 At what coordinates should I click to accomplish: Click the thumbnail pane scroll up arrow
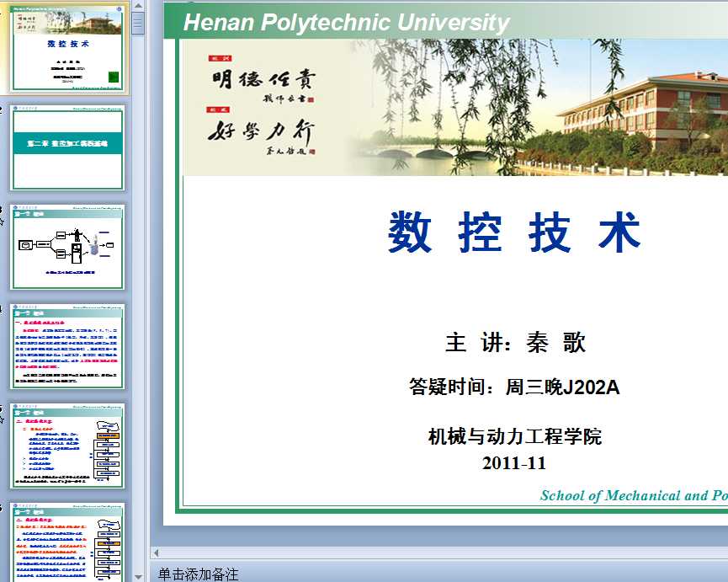click(138, 6)
